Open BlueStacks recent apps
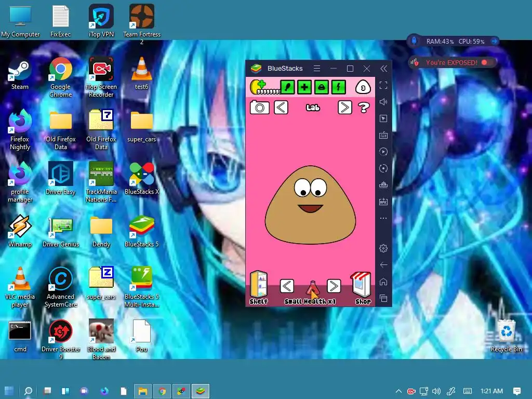 point(383,299)
